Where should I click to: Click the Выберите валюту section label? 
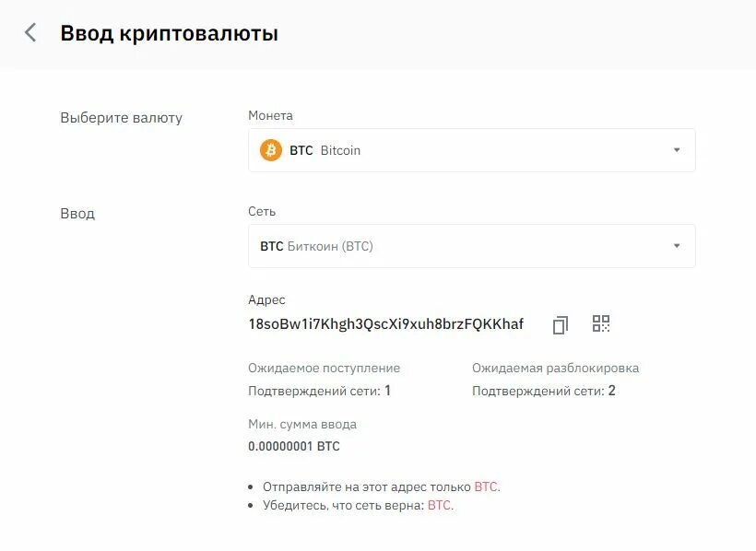(121, 118)
